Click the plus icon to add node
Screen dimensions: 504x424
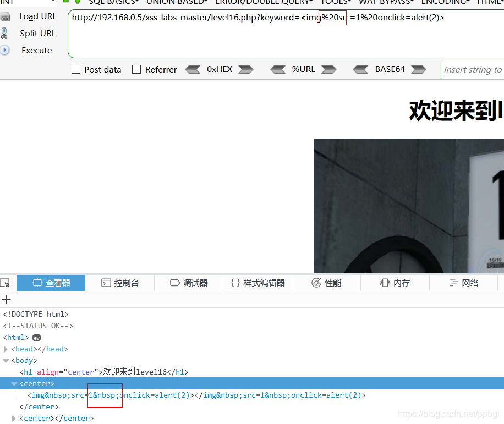(6, 300)
